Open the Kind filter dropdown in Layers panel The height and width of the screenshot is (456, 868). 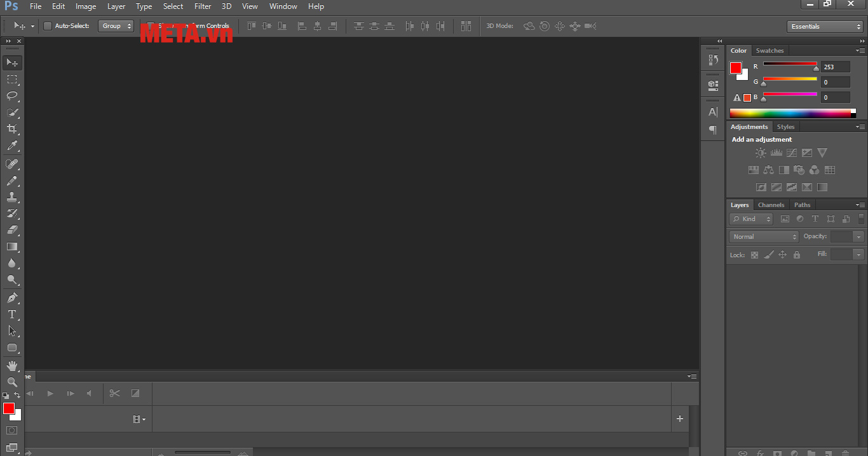coord(750,218)
